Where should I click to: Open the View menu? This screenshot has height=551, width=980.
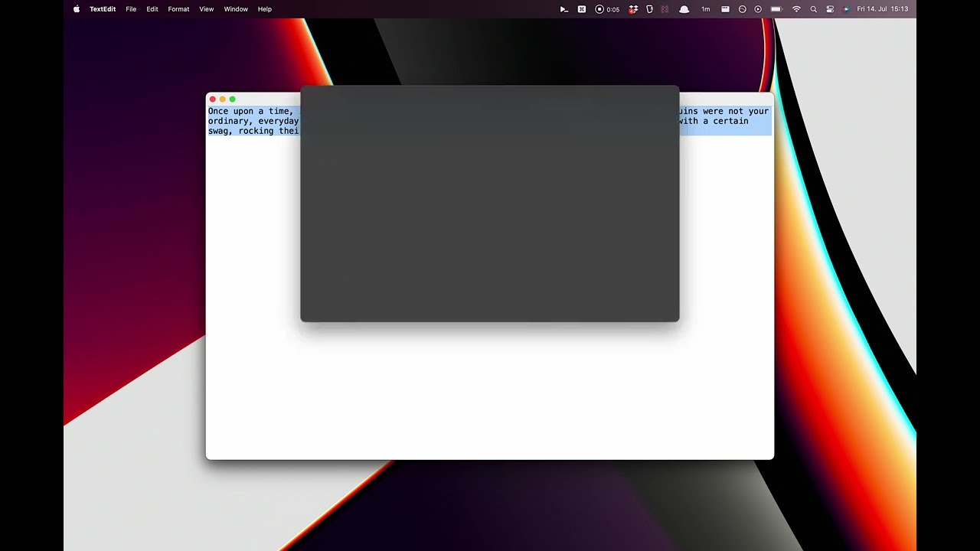coord(207,9)
